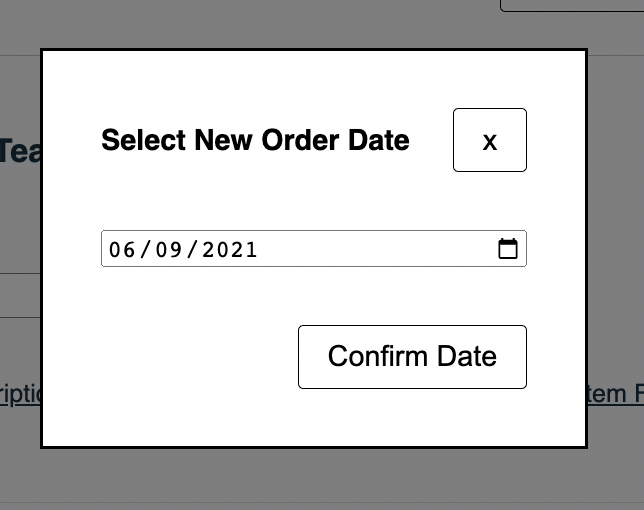The image size is (644, 510).
Task: Click the second slash separator before 2021
Action: click(192, 249)
